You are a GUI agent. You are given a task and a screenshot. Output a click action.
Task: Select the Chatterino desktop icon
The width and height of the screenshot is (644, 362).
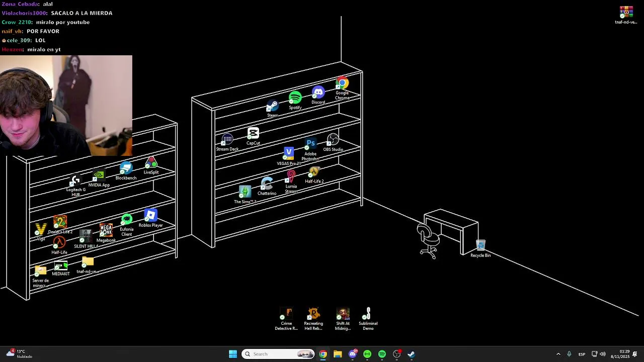coord(267,187)
